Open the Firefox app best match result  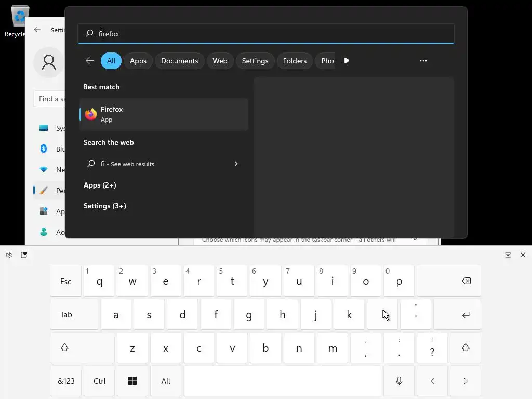click(164, 114)
